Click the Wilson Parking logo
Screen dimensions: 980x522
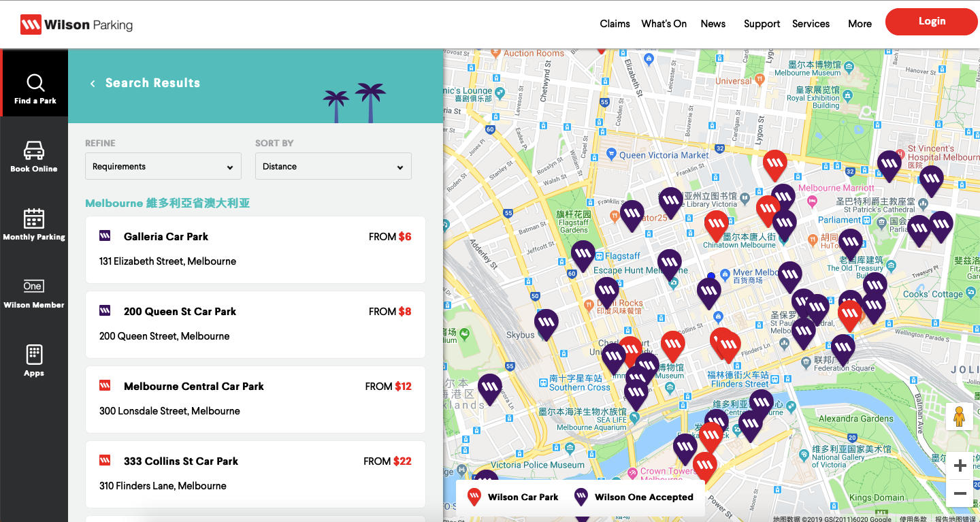click(x=76, y=25)
